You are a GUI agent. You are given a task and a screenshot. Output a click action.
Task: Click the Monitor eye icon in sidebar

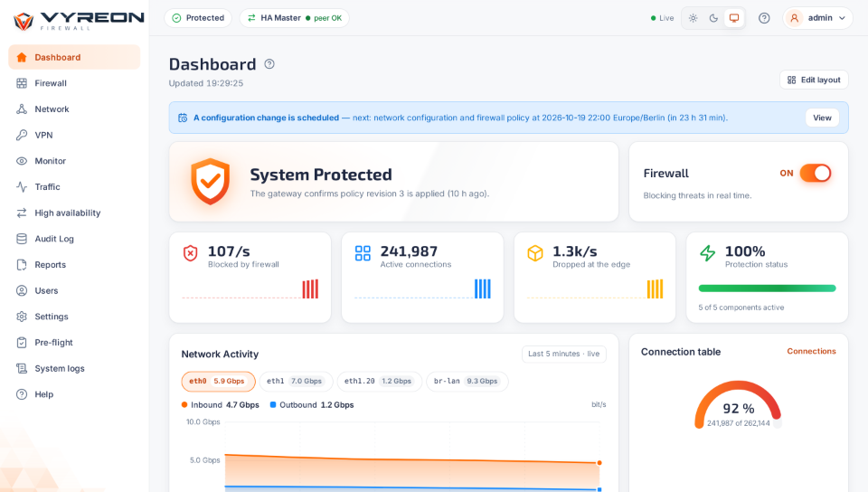pyautogui.click(x=22, y=161)
